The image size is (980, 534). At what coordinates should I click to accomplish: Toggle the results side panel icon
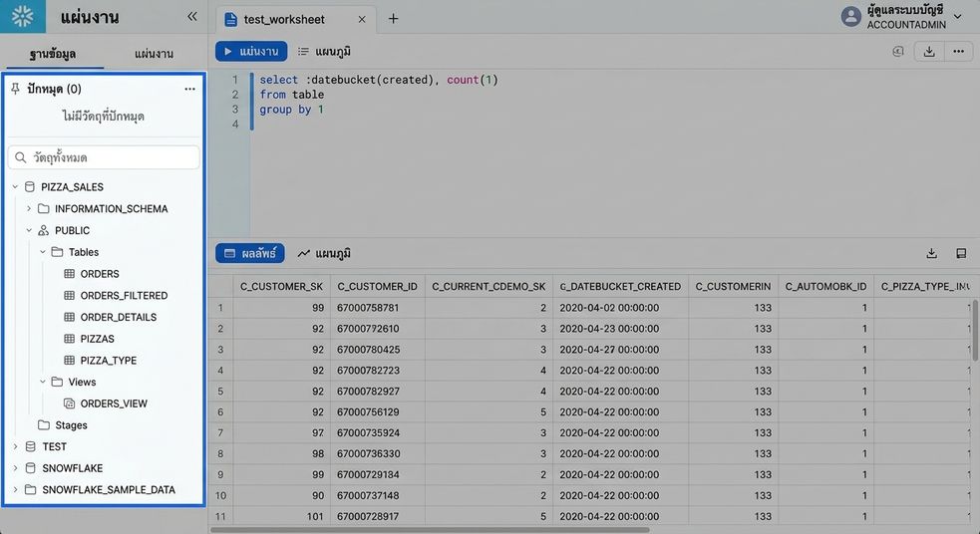coord(961,253)
